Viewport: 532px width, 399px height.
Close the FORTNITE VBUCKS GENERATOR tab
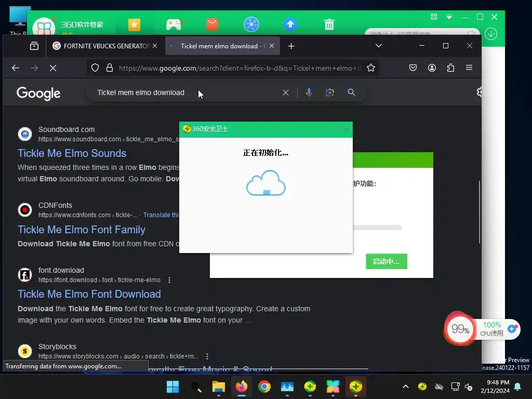click(155, 46)
